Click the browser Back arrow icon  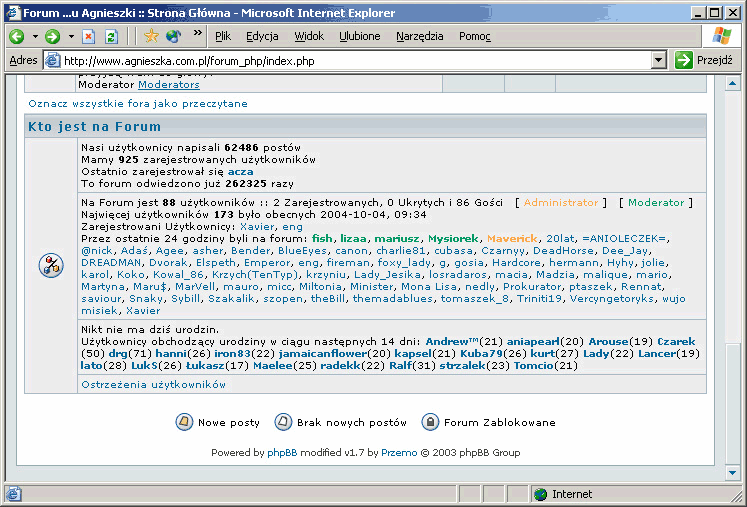(17, 36)
